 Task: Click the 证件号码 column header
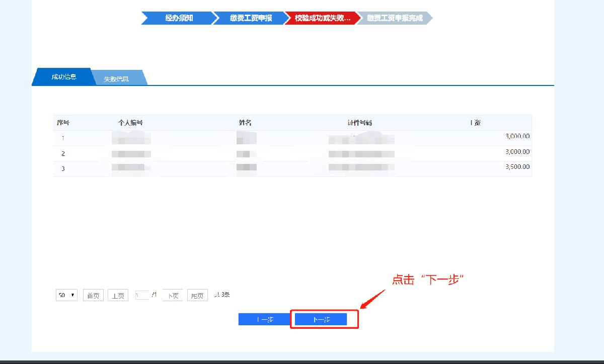(359, 123)
